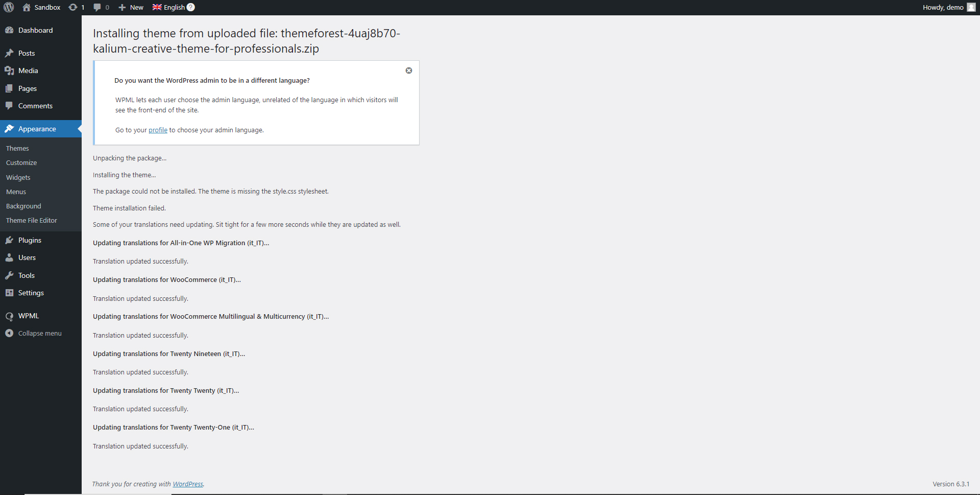Click the Sandbox site name in the admin bar
980x495 pixels.
(x=47, y=7)
